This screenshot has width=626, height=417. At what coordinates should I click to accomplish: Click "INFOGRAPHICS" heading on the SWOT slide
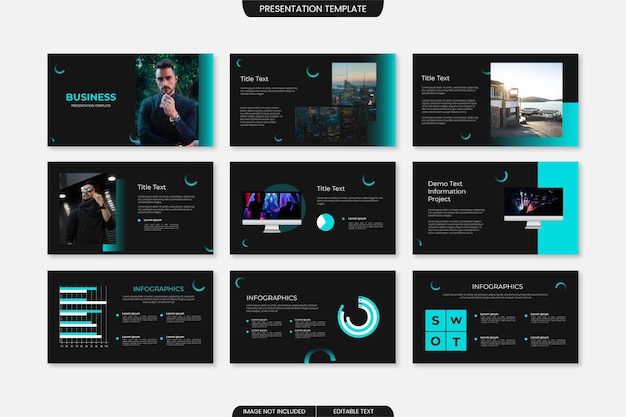pyautogui.click(x=497, y=286)
